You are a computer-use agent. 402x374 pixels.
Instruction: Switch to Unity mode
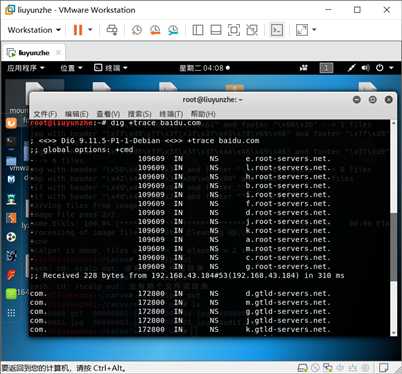[252, 30]
